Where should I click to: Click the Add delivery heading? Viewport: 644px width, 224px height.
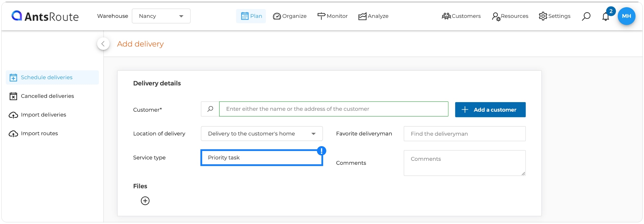pos(140,44)
